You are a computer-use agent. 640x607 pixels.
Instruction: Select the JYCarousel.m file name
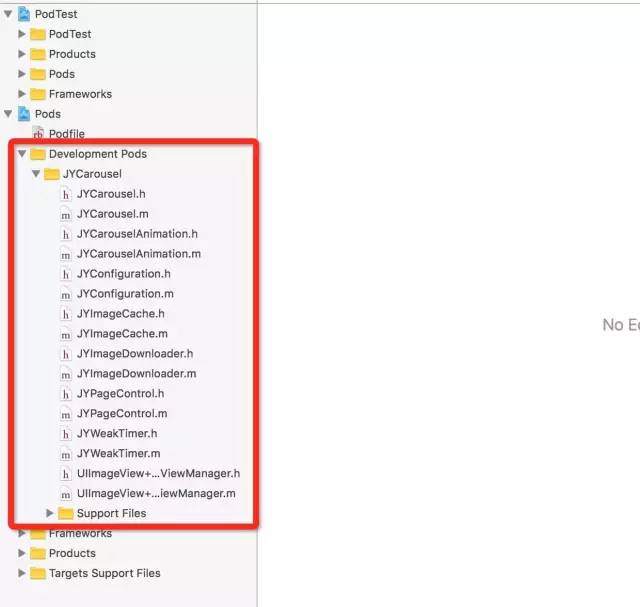click(x=113, y=214)
